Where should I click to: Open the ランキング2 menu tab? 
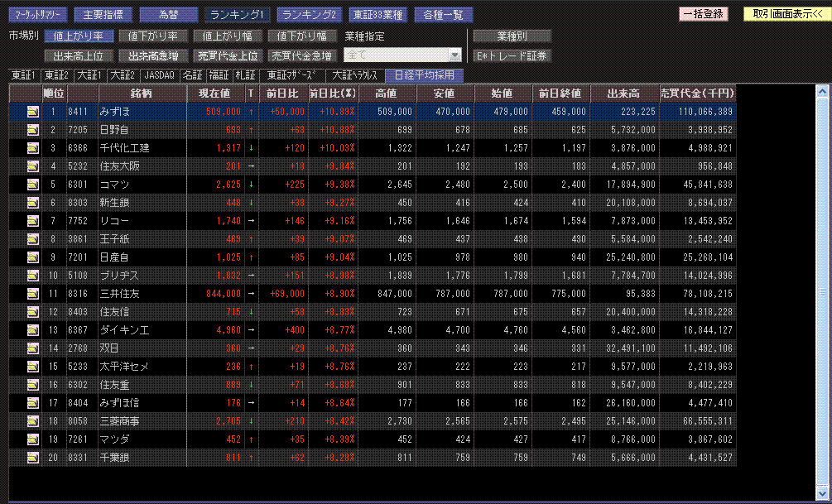pos(308,15)
